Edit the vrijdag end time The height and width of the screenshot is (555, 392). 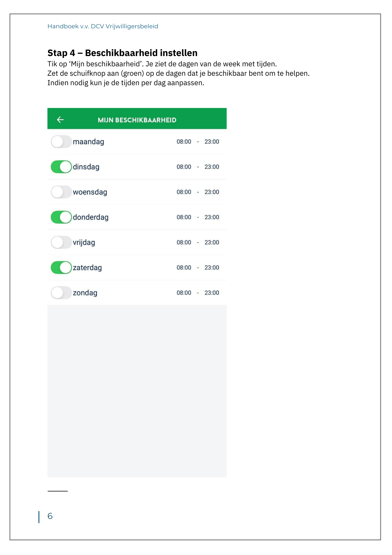click(x=212, y=243)
